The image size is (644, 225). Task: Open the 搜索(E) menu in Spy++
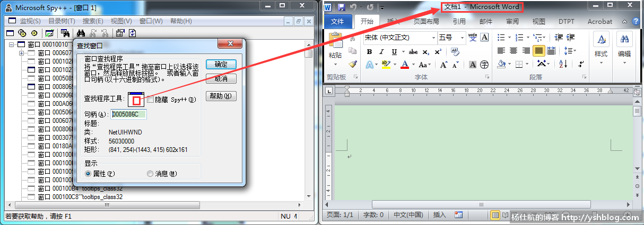coord(93,21)
